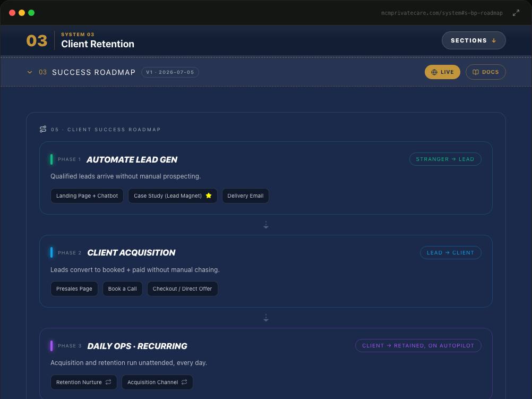Viewport: 532px width, 399px height.
Task: Click the roadmap route icon beside Client Success Roadmap
Action: pyautogui.click(x=43, y=129)
